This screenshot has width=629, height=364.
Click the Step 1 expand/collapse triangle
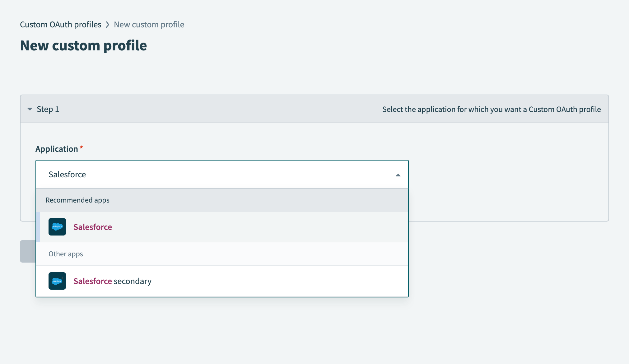[x=30, y=109]
